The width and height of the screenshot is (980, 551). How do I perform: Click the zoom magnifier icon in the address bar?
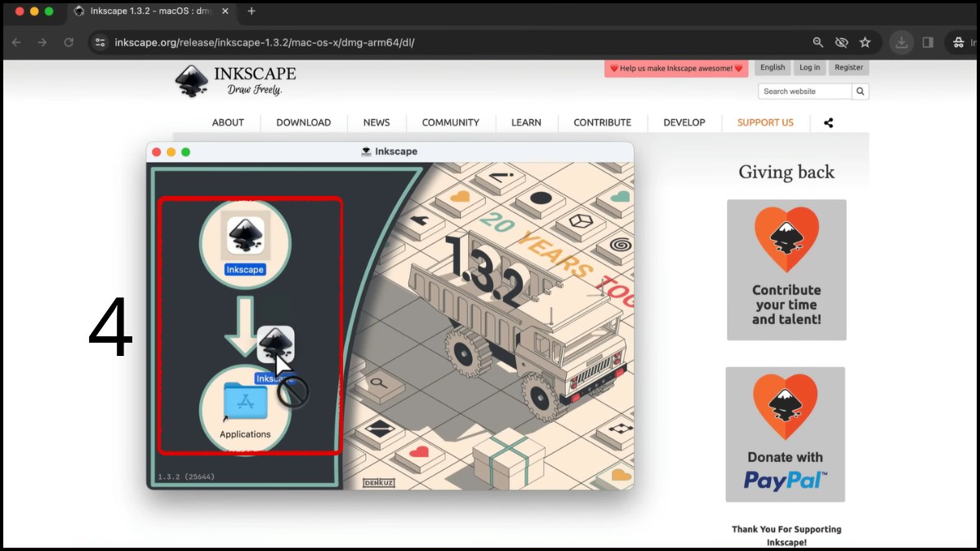pos(817,42)
